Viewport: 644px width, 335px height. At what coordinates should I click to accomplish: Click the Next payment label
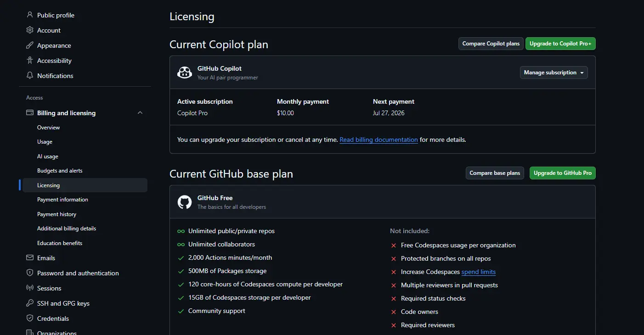tap(394, 101)
